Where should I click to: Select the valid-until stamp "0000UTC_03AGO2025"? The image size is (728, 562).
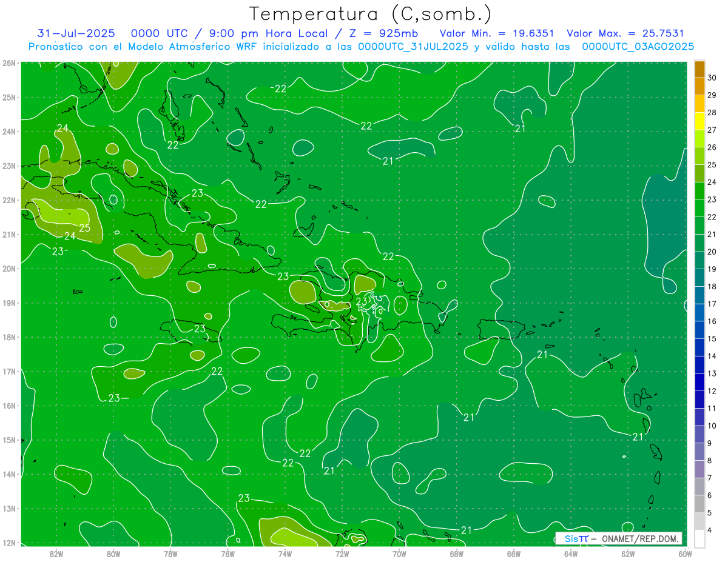(638, 47)
